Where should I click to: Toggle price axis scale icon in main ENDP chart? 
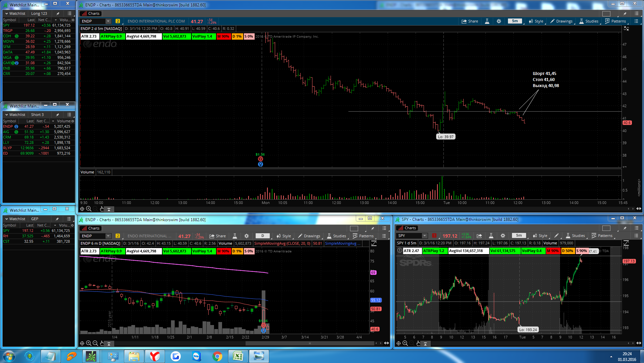click(627, 29)
